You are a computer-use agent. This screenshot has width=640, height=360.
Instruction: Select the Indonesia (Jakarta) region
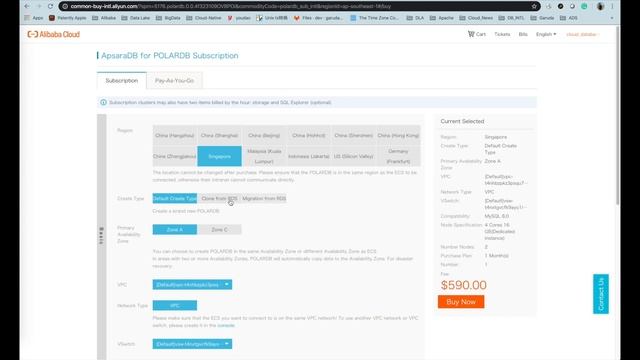point(309,156)
